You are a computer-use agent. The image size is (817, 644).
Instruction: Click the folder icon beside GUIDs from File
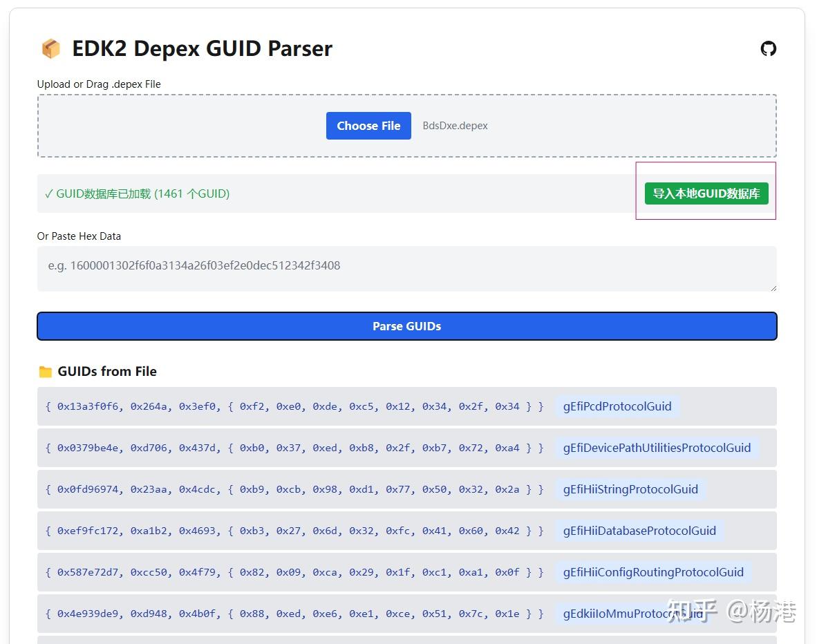click(46, 371)
